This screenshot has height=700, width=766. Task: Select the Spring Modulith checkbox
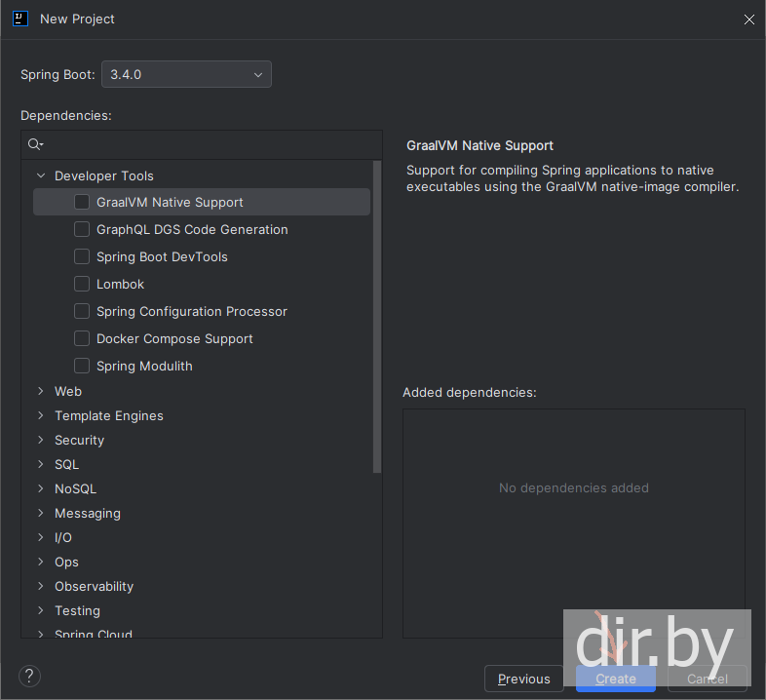coord(82,366)
